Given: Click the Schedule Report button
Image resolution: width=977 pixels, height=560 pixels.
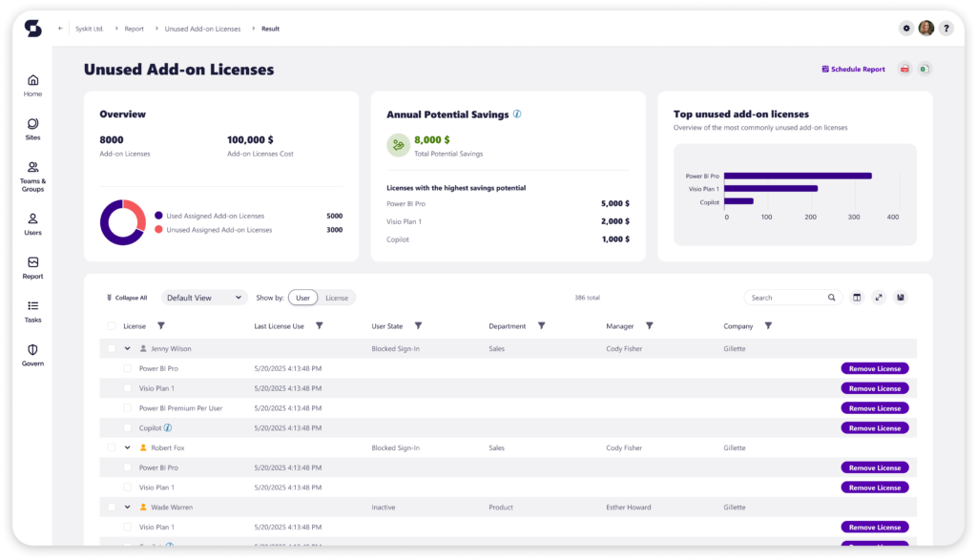Looking at the screenshot, I should point(852,69).
